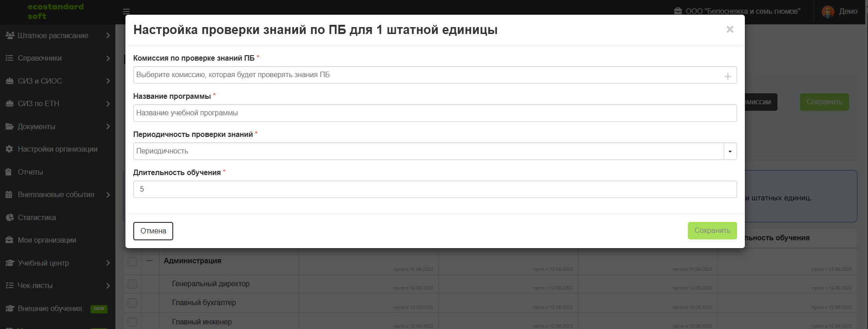The image size is (868, 329).
Task: Click the Внешние обучения graduation cap icon
Action: (10, 308)
